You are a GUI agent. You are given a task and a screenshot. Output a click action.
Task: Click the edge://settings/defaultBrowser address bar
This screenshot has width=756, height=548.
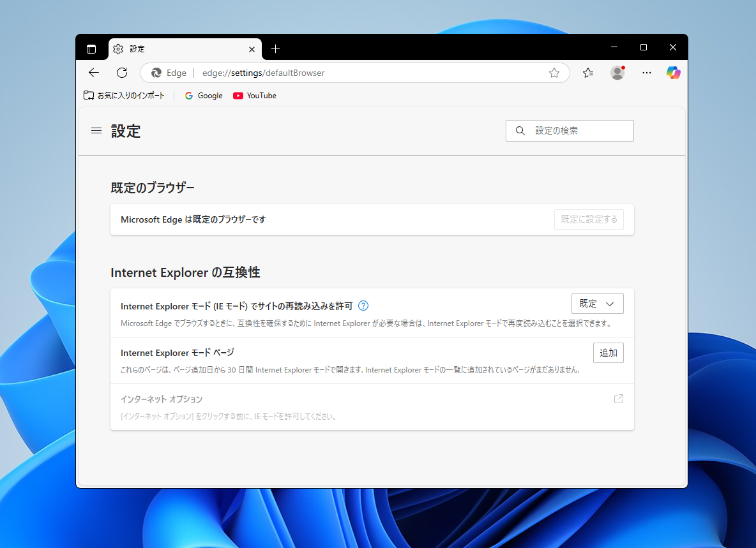[355, 73]
